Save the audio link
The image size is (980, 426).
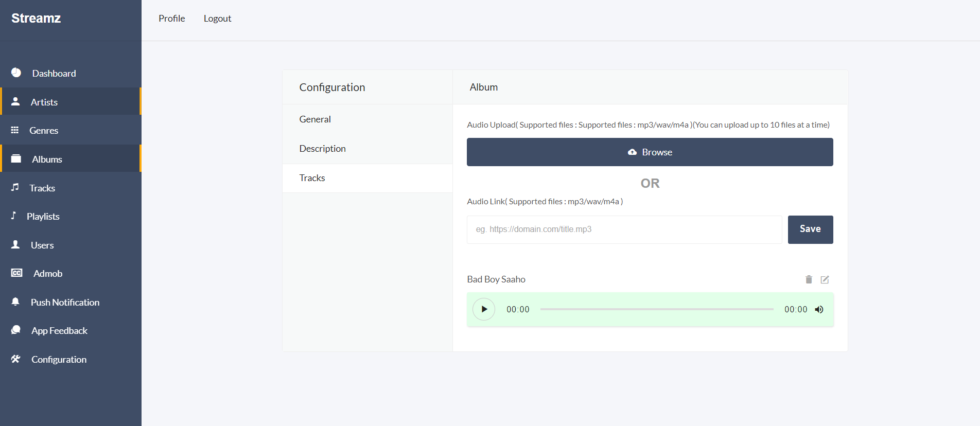pyautogui.click(x=810, y=229)
